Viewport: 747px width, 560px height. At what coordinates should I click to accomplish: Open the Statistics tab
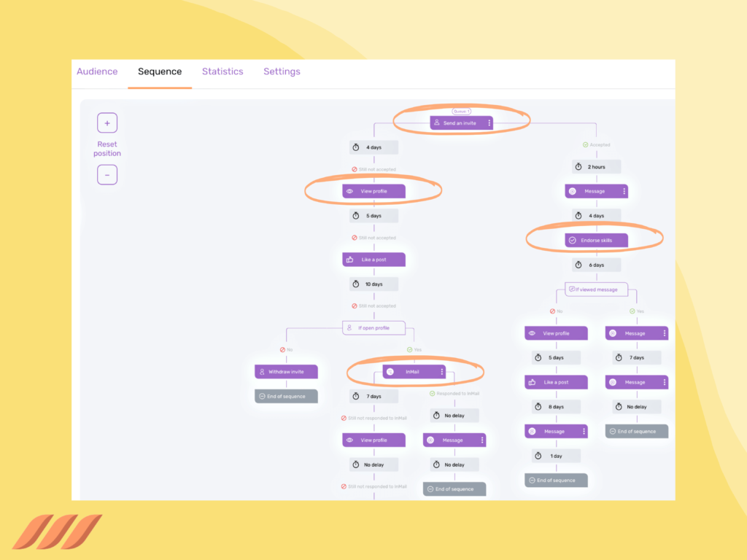point(222,71)
